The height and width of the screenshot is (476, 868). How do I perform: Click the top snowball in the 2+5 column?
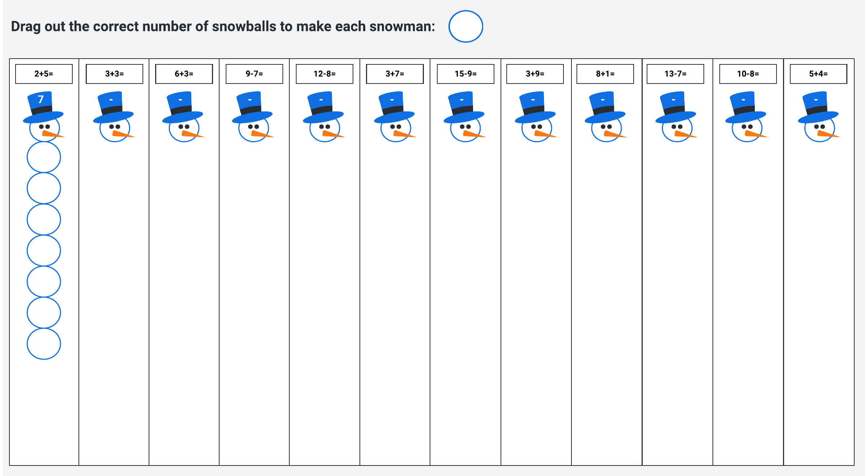pos(44,157)
